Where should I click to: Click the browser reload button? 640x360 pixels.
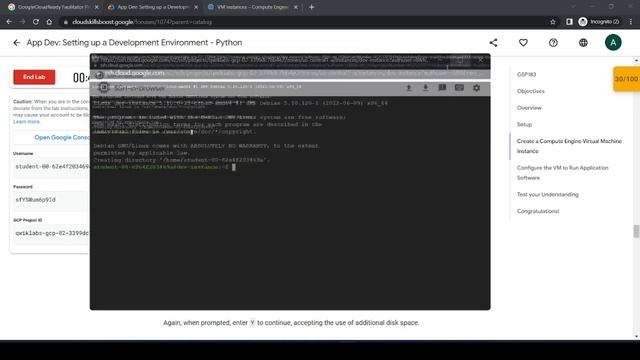pyautogui.click(x=36, y=22)
